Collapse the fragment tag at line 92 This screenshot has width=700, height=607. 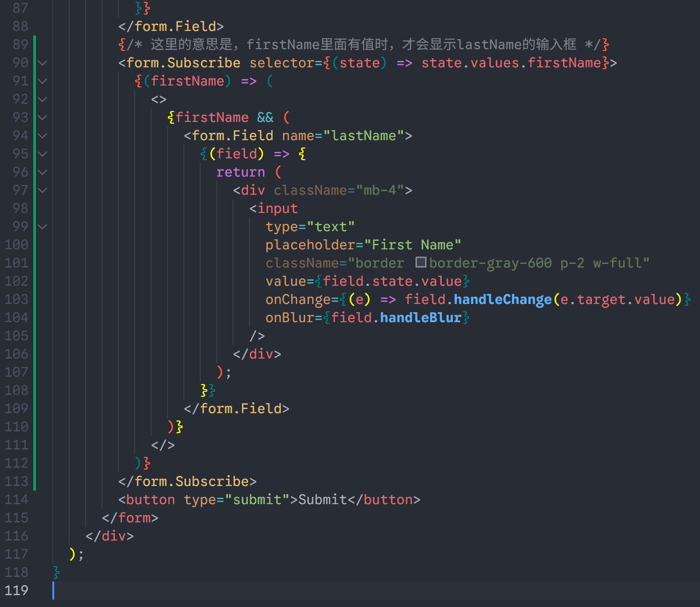[42, 99]
